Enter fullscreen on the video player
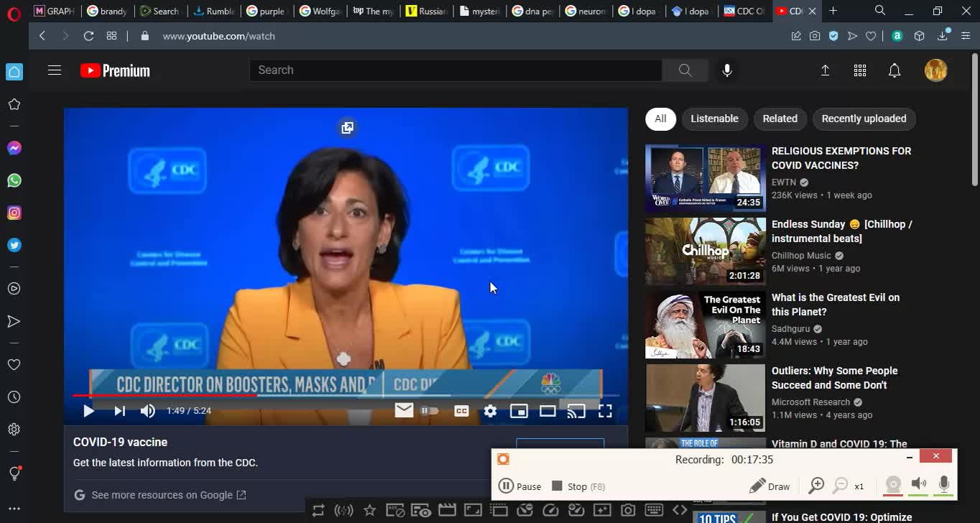The width and height of the screenshot is (980, 523). [605, 411]
